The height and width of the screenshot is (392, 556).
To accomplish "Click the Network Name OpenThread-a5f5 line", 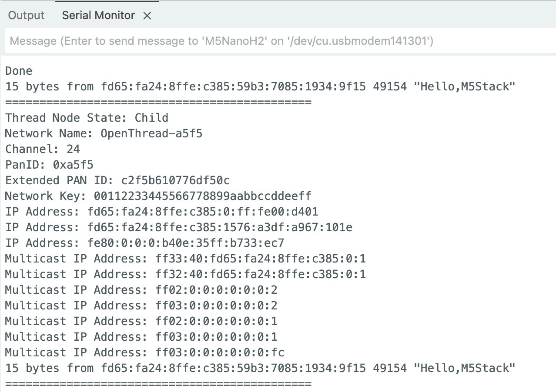I will pos(104,133).
